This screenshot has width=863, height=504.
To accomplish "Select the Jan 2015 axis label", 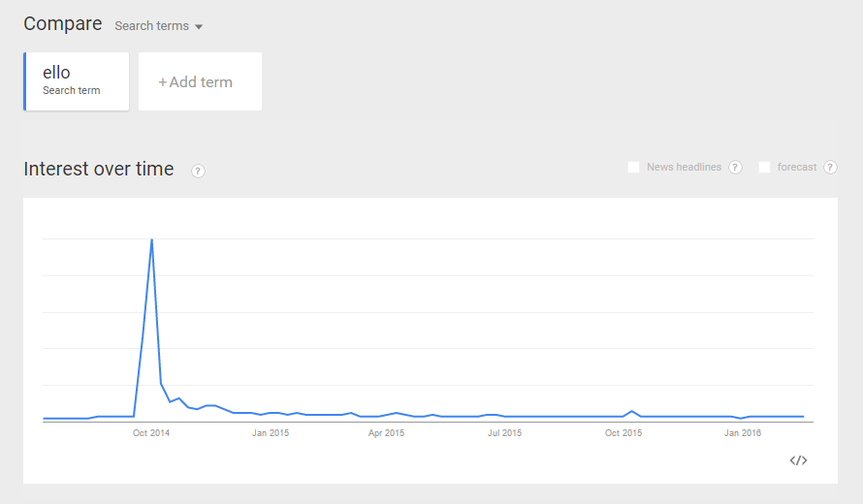I will (271, 433).
